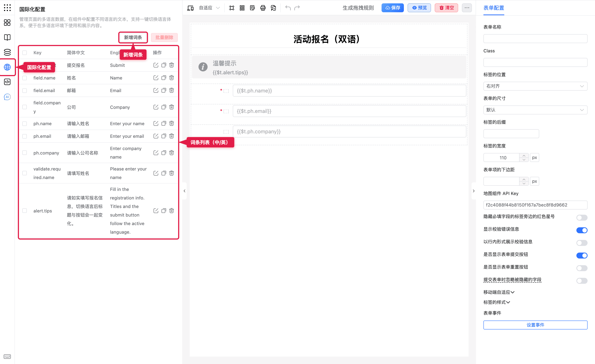595x364 pixels.
Task: Tick the checkbox for field.name row
Action: point(24,78)
